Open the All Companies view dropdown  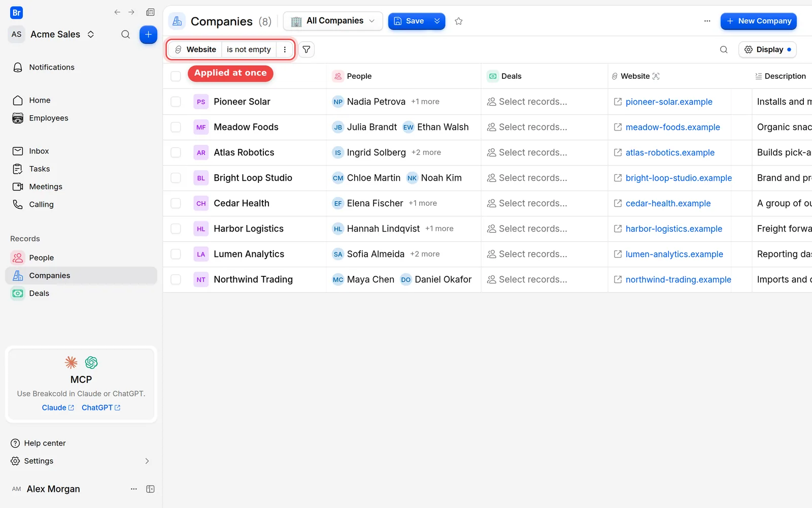point(333,21)
